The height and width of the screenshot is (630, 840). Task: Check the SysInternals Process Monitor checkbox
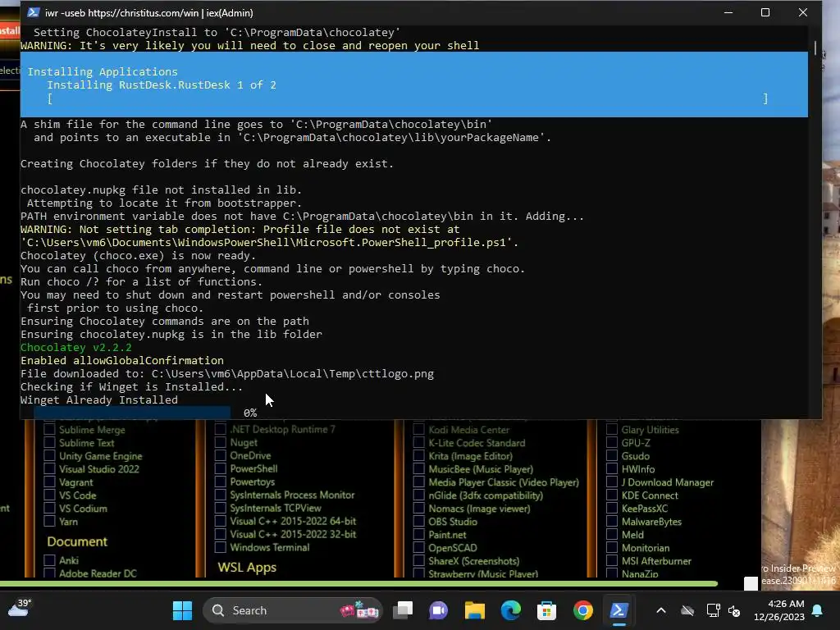coord(220,495)
